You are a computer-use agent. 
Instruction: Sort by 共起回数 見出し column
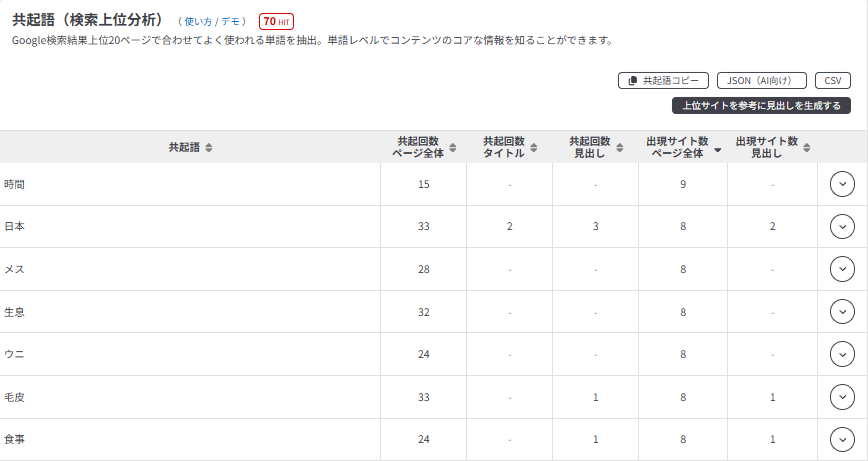click(x=623, y=147)
